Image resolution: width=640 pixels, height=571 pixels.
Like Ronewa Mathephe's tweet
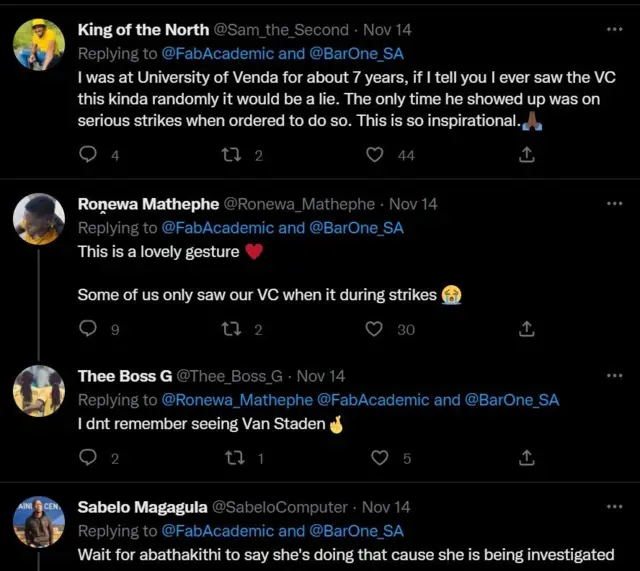(x=375, y=329)
